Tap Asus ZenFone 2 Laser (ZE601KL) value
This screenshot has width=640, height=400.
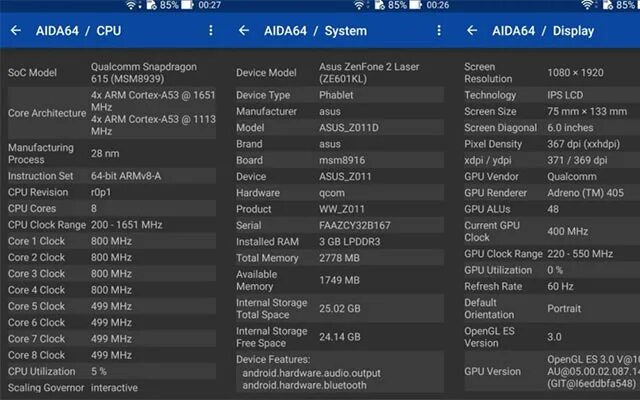click(x=369, y=73)
